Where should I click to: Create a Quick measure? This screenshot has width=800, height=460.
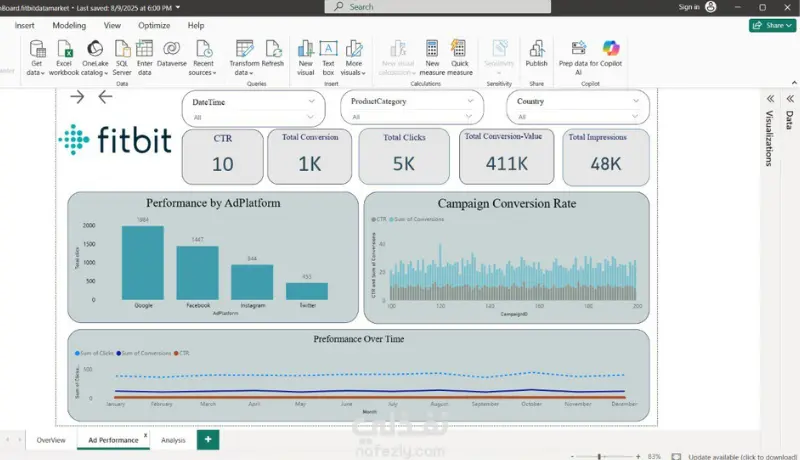coord(460,58)
